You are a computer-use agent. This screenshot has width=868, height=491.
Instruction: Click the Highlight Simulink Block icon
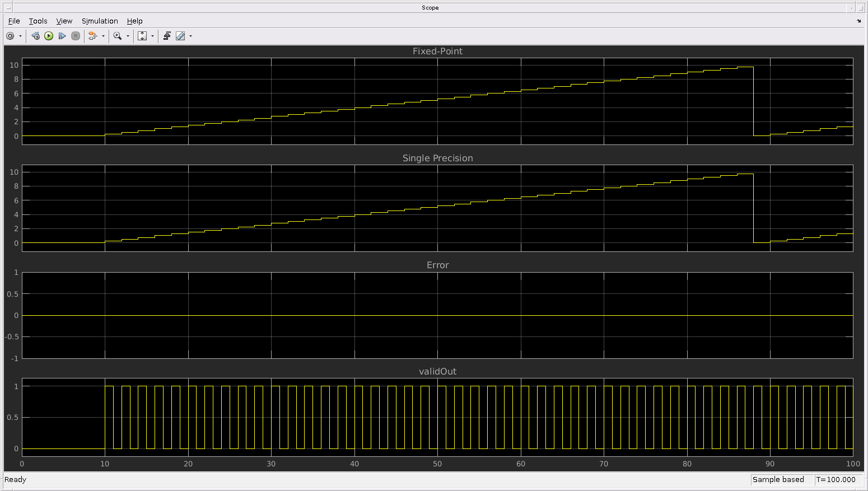point(93,36)
